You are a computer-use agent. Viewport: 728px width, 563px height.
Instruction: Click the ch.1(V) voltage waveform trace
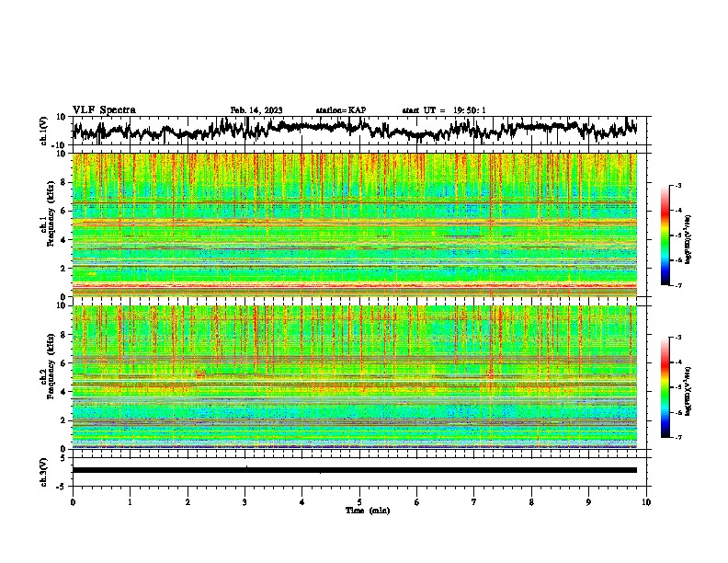click(355, 130)
